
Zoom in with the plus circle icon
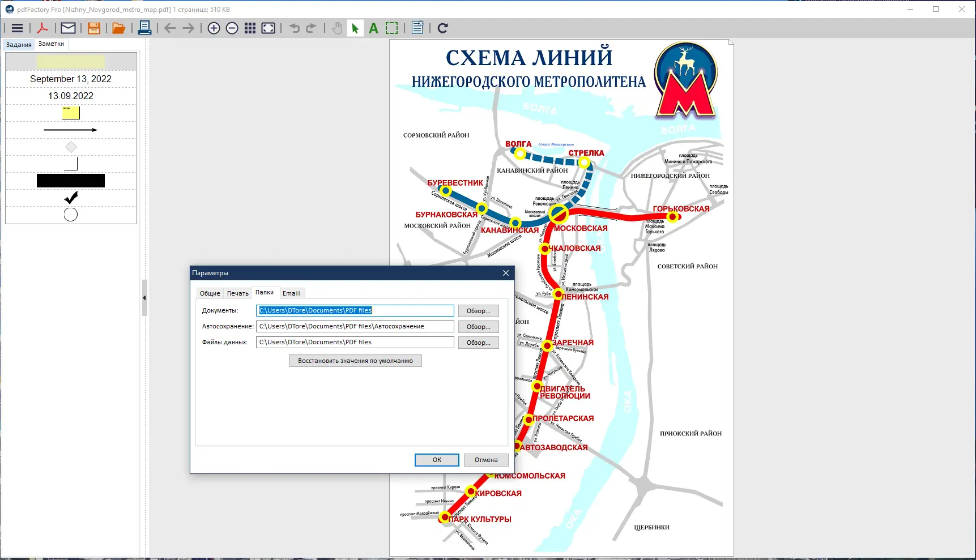tap(214, 28)
